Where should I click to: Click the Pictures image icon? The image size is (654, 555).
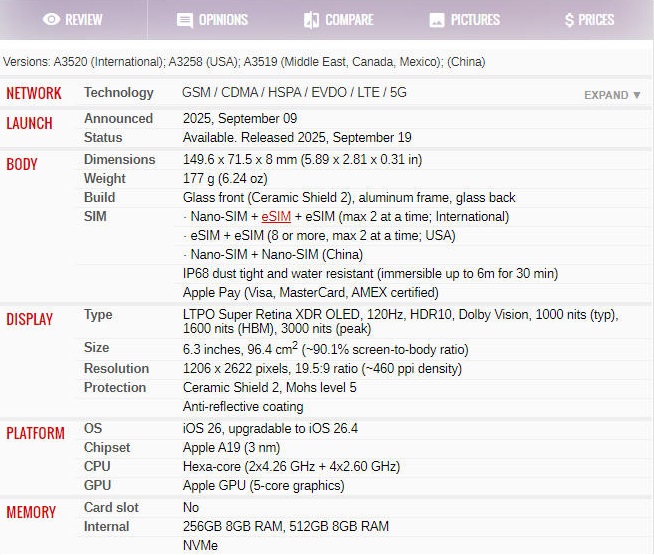tap(437, 20)
